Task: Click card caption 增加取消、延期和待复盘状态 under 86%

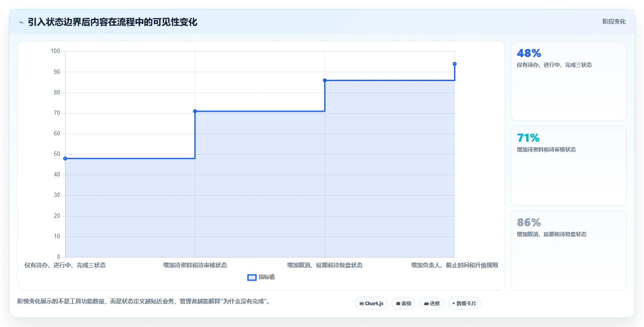Action: click(x=552, y=234)
